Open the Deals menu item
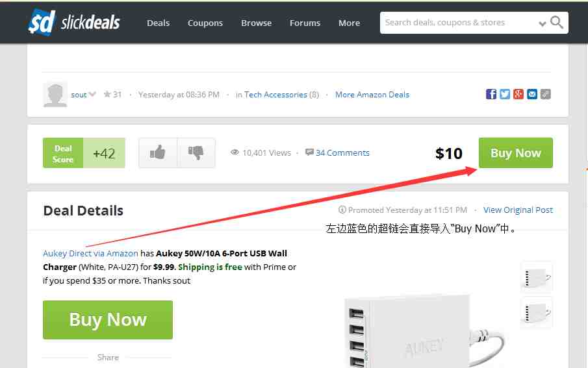Image resolution: width=588 pixels, height=368 pixels. tap(159, 23)
